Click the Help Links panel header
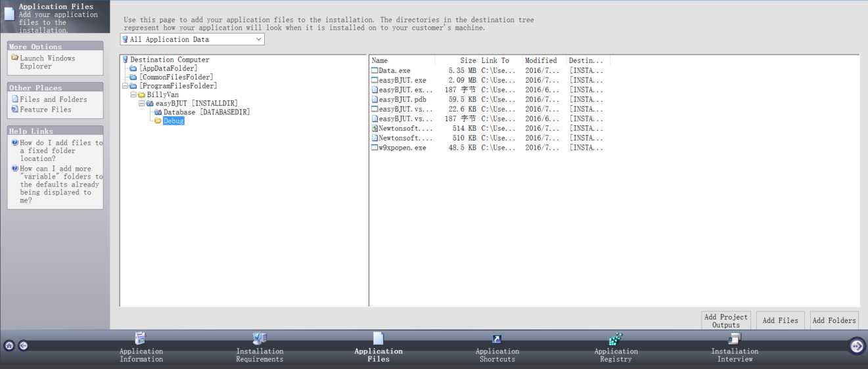Screen dimensions: 868x369 click(x=55, y=131)
